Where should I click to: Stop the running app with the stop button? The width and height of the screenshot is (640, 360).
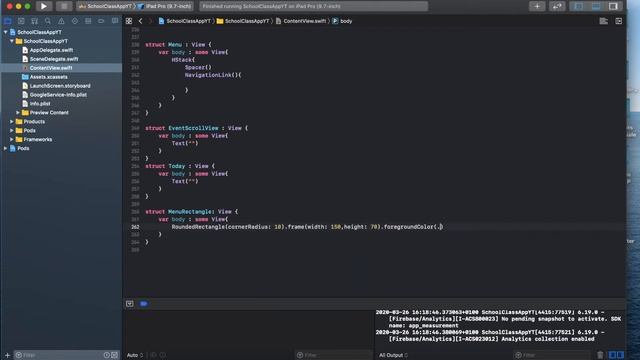pyautogui.click(x=64, y=6)
